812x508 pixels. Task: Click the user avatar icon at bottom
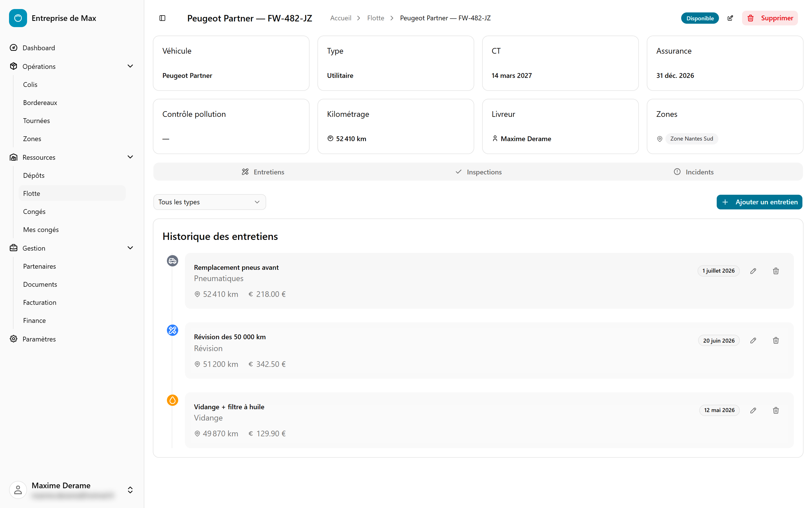(x=18, y=490)
